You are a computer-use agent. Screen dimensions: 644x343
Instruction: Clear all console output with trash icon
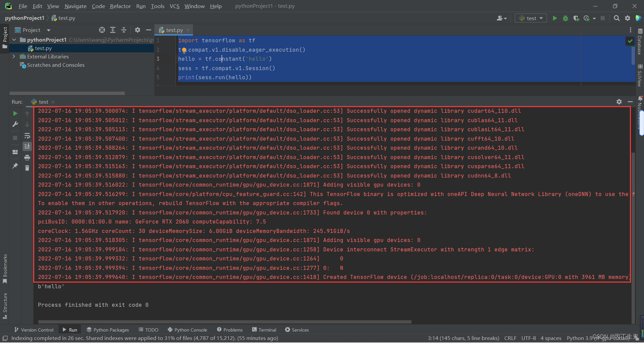[27, 168]
